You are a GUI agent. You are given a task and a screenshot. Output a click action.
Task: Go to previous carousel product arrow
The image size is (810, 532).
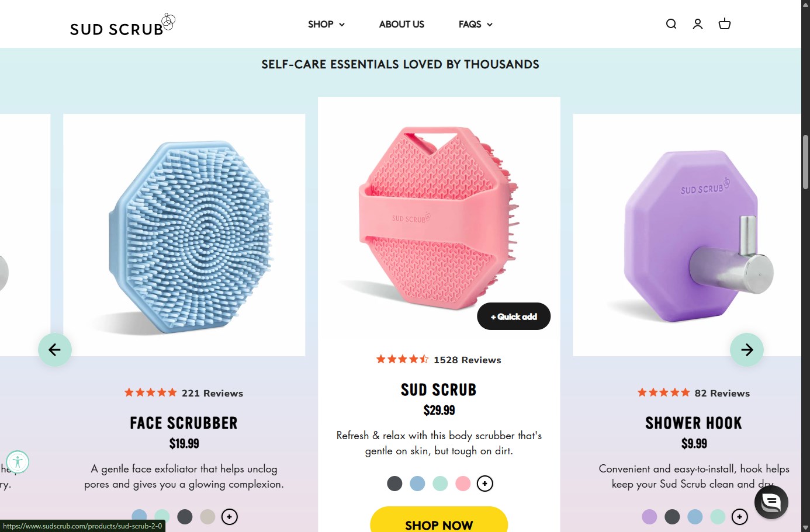(x=55, y=350)
